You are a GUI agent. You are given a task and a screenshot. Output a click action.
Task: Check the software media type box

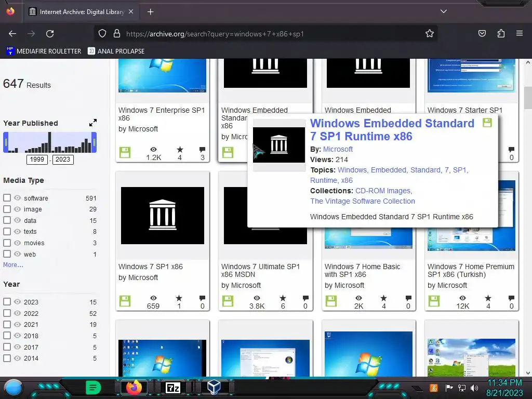[x=7, y=198]
